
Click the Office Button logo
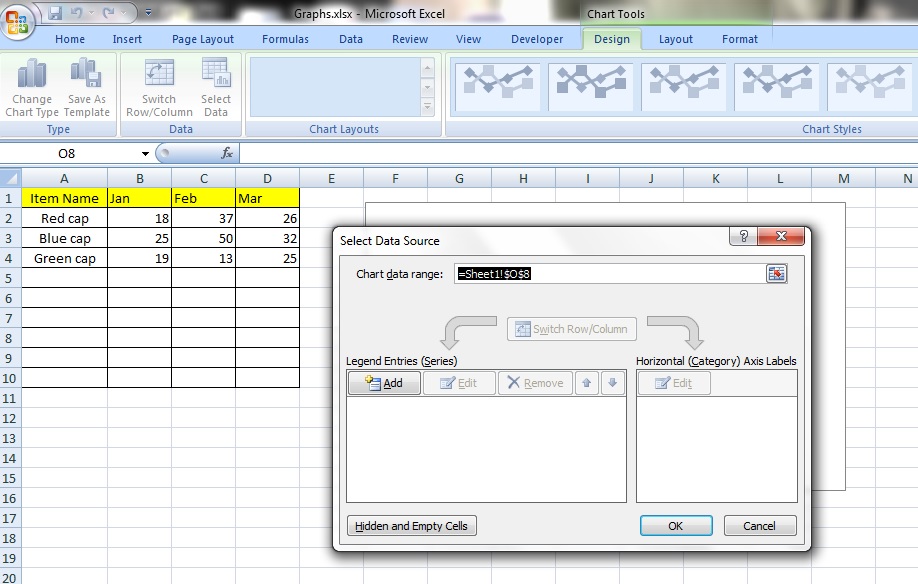[18, 21]
